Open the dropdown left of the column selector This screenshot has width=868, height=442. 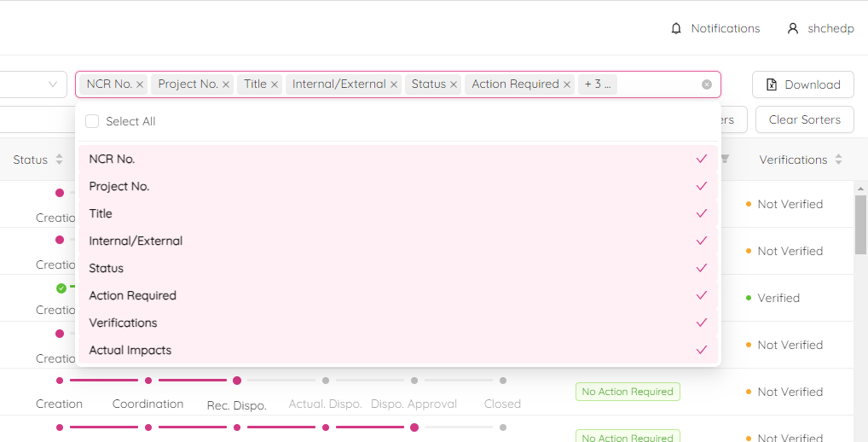point(34,84)
